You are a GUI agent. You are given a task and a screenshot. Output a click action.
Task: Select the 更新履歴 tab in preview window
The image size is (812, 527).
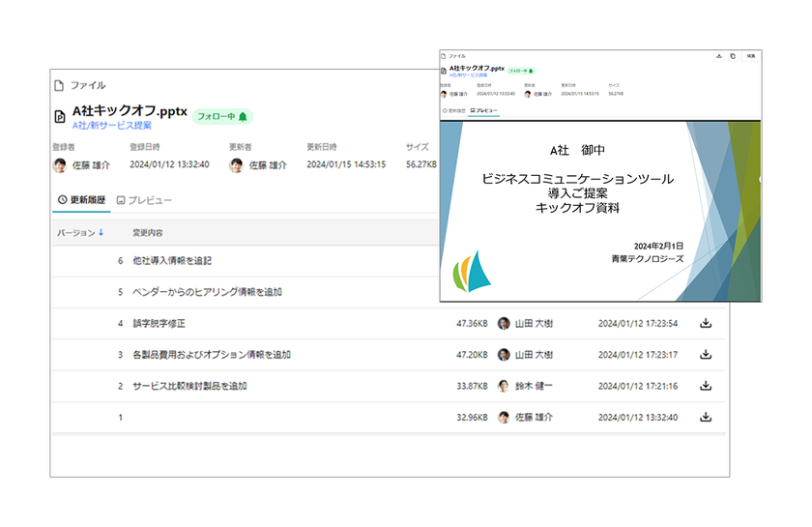pyautogui.click(x=454, y=110)
